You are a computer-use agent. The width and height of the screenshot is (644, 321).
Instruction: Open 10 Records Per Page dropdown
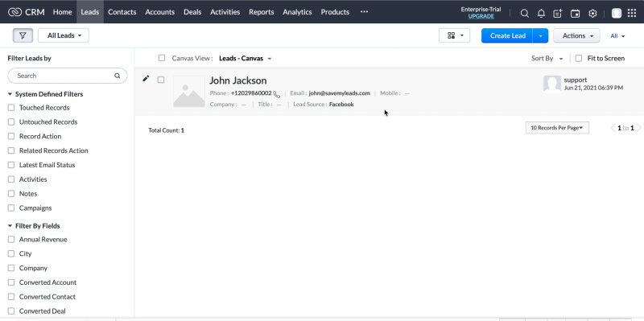click(x=557, y=128)
